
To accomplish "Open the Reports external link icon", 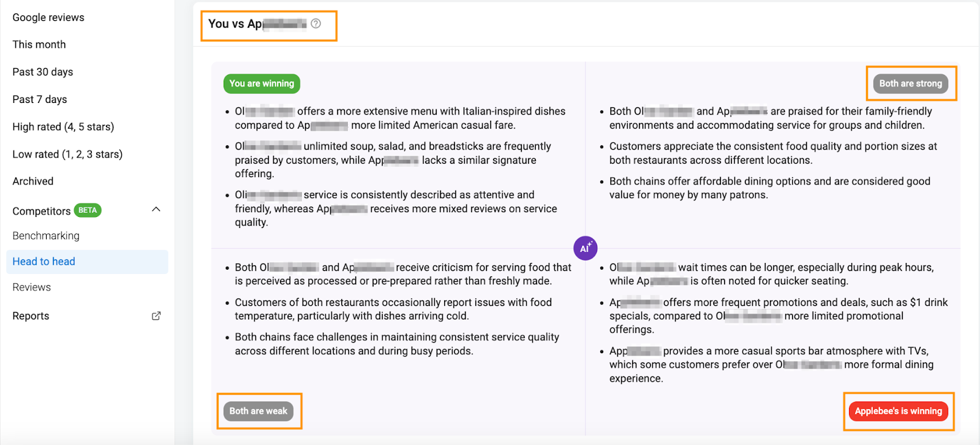I will pos(156,316).
